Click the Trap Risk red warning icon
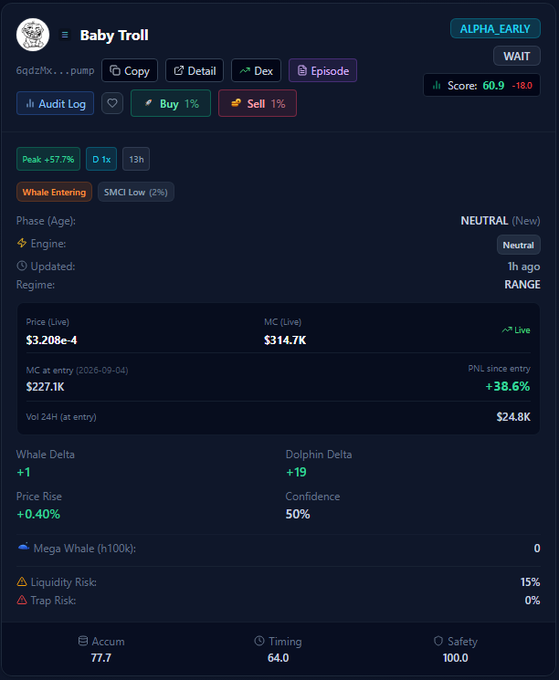 (x=22, y=600)
